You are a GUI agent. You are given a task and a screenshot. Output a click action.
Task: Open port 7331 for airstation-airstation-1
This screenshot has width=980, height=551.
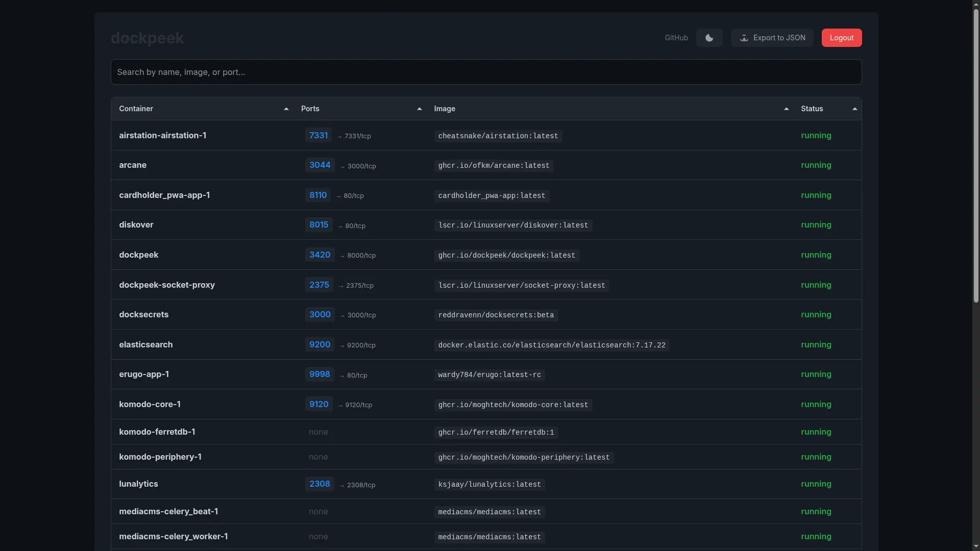click(x=318, y=135)
